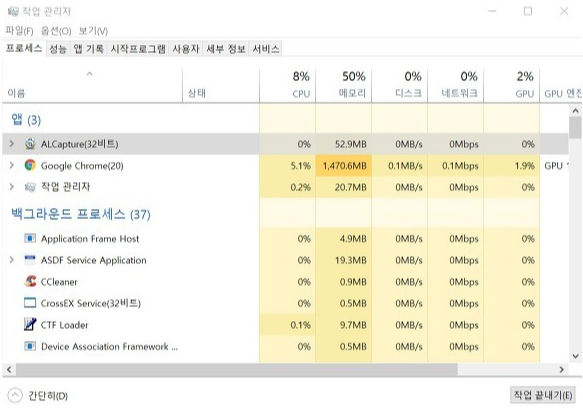The height and width of the screenshot is (412, 583).
Task: Switch to the 사용자 tab
Action: (x=186, y=49)
